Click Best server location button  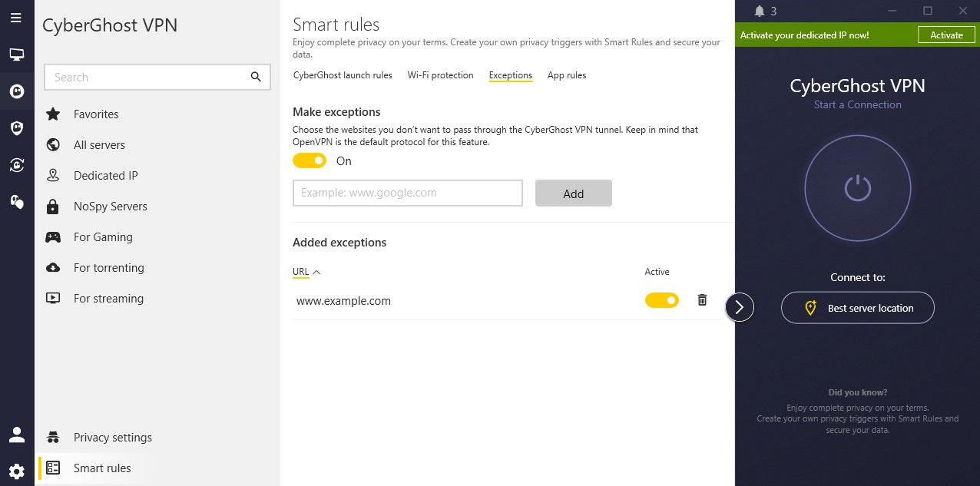pos(858,308)
